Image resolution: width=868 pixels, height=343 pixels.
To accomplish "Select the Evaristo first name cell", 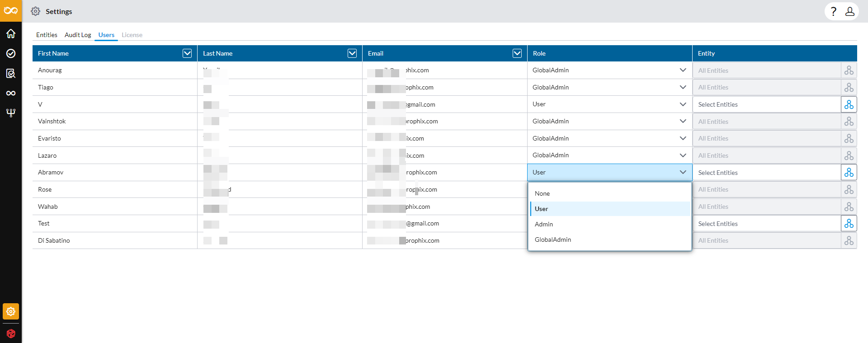I will 115,138.
